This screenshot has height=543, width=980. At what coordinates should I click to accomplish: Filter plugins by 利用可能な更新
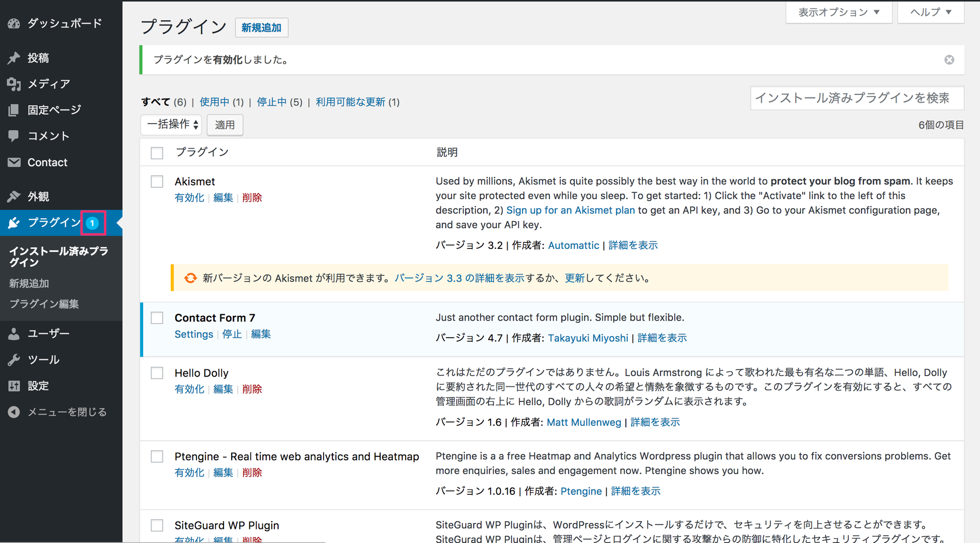click(351, 102)
